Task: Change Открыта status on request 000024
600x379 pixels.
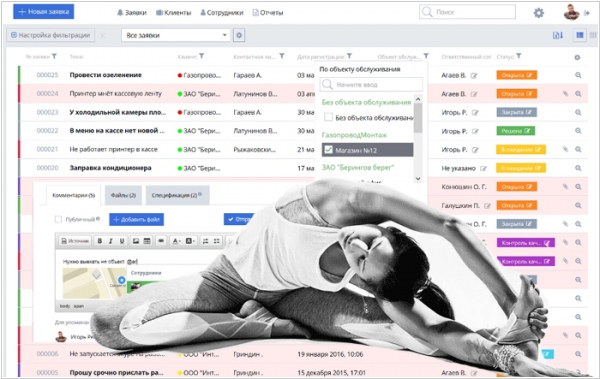Action: pos(517,94)
